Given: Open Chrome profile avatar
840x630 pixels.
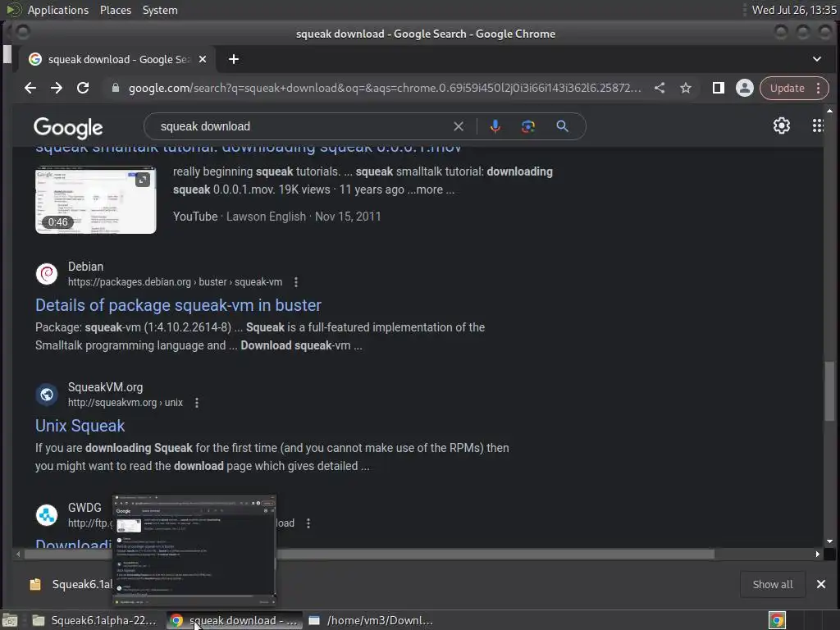Looking at the screenshot, I should click(x=745, y=88).
